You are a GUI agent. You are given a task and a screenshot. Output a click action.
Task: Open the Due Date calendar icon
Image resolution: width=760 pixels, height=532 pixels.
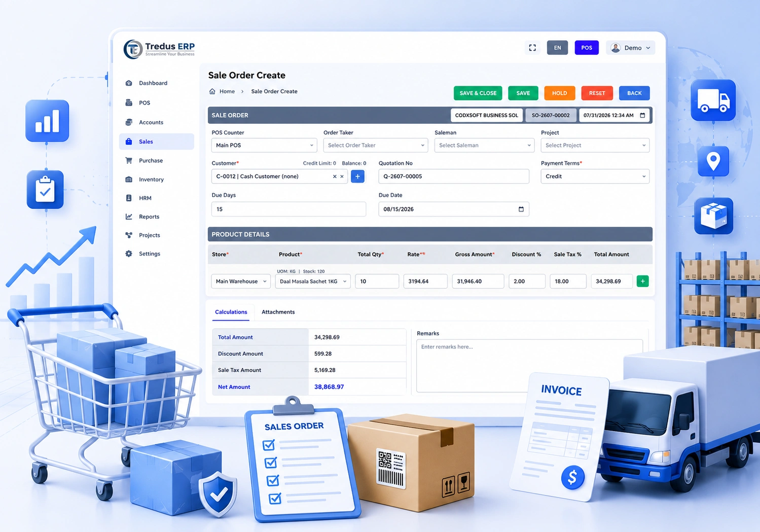[521, 209]
